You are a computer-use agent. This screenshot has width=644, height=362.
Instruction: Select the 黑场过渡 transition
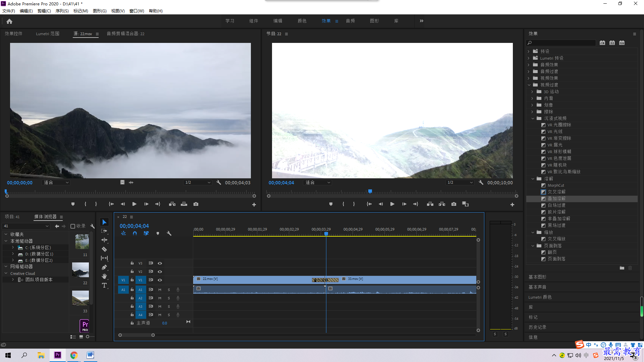[x=556, y=225]
